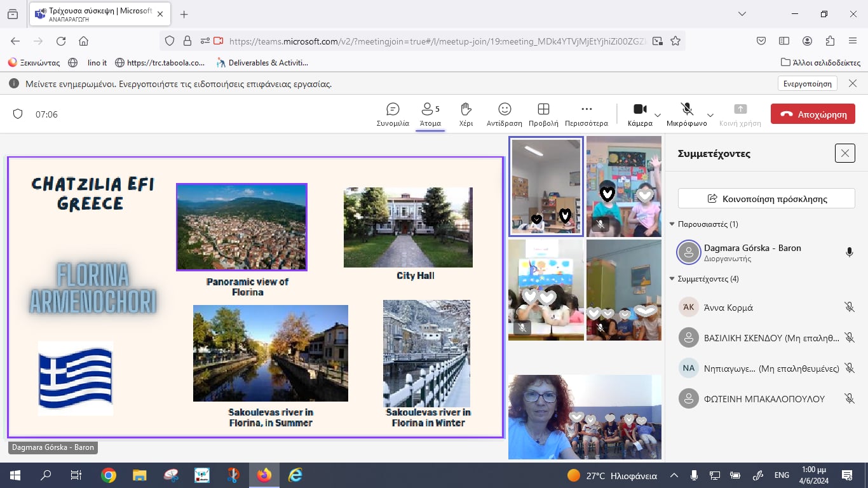Click the Firefox icon in the taskbar
Screen dimensions: 868x488
[x=263, y=475]
